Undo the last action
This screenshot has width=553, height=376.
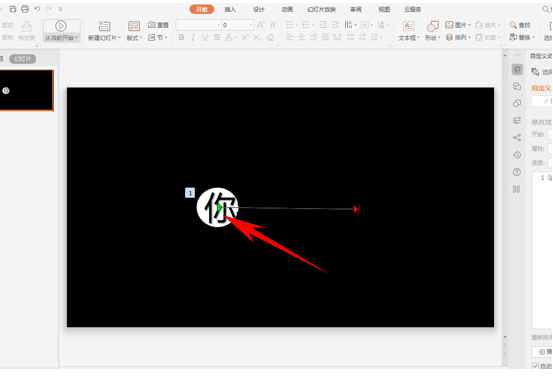(37, 9)
